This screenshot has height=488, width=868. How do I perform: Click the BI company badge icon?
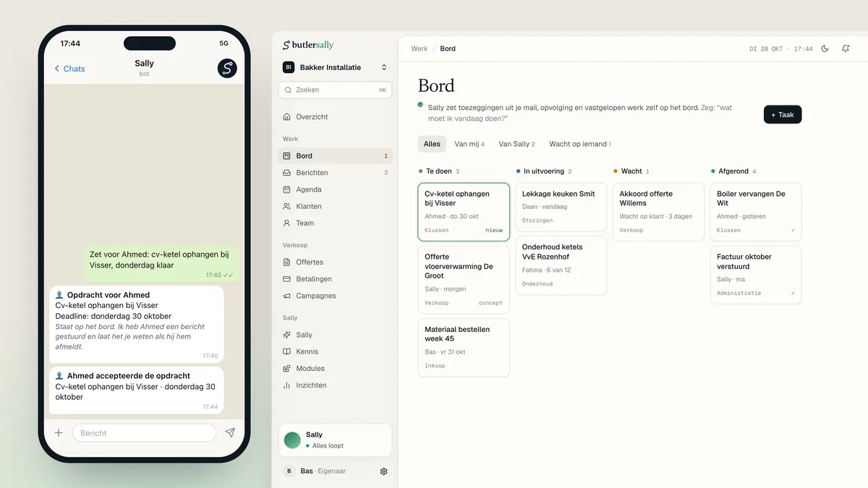pos(289,67)
